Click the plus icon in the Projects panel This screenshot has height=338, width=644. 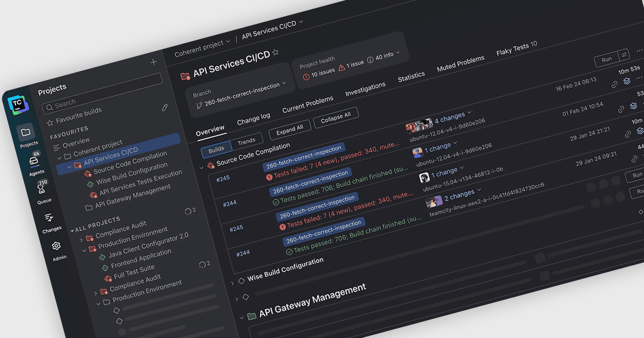point(153,62)
